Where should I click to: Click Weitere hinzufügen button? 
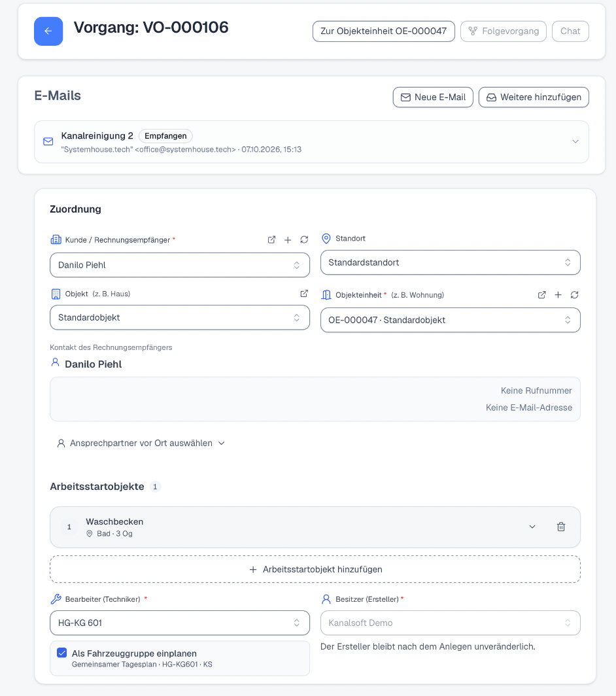click(534, 97)
